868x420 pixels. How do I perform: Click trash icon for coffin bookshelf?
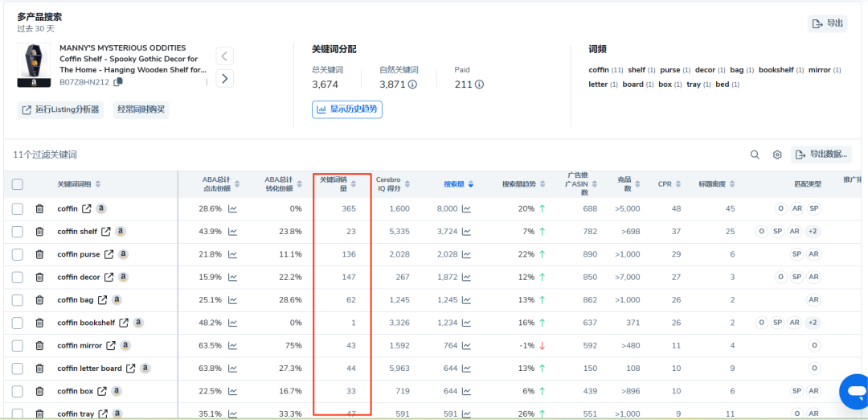coord(39,323)
